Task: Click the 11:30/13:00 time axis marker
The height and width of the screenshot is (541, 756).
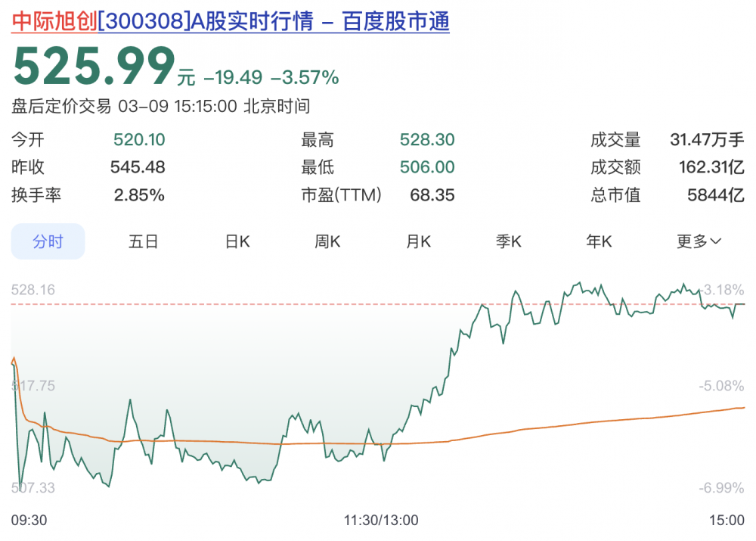Action: (x=381, y=521)
